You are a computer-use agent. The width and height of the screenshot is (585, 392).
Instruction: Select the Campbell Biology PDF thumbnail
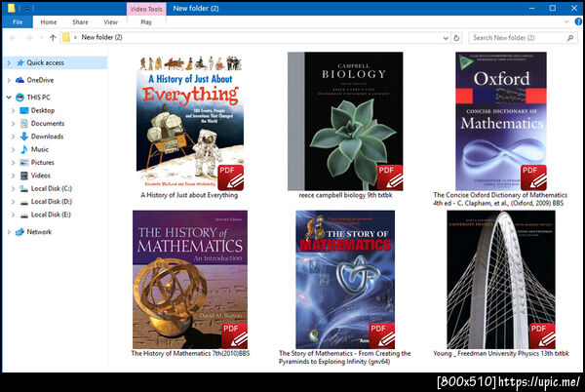coord(345,121)
